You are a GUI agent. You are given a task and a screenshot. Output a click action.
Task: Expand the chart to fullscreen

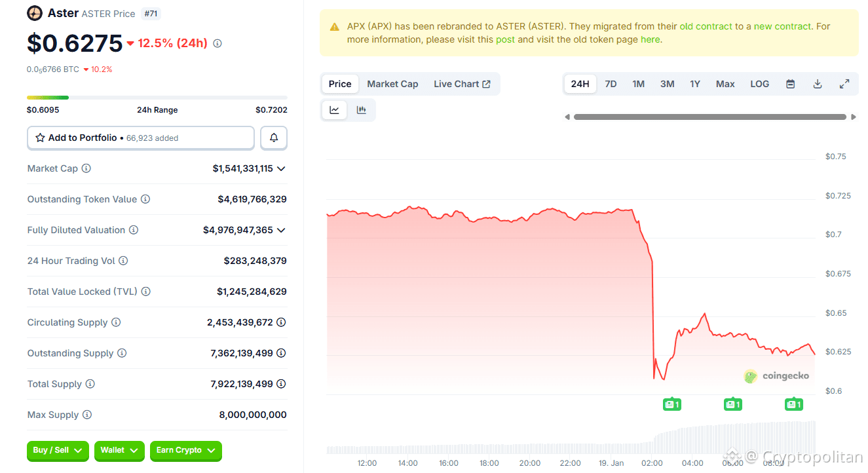[x=844, y=84]
